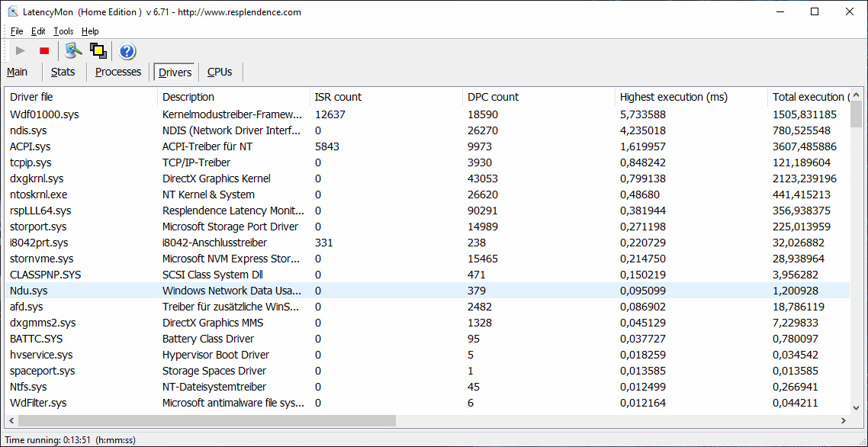Select the Ntfs.sys driver row
This screenshot has width=868, height=447.
427,388
